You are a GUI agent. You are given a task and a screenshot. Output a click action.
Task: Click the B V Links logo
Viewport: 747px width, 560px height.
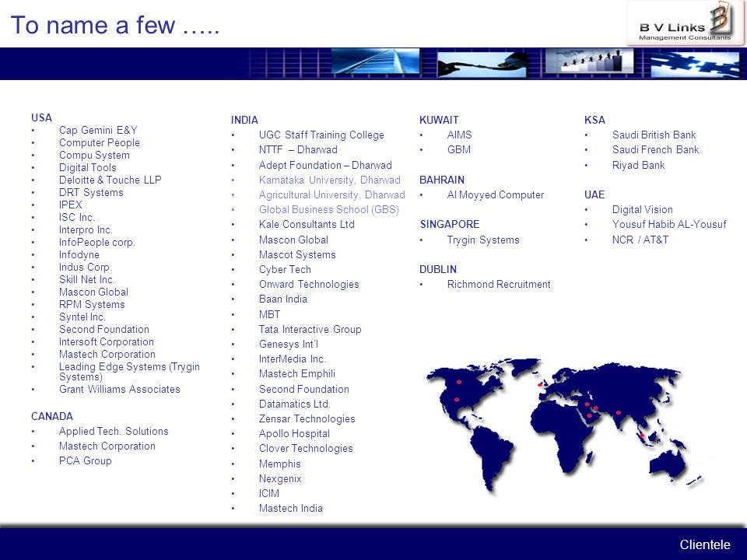[x=686, y=23]
